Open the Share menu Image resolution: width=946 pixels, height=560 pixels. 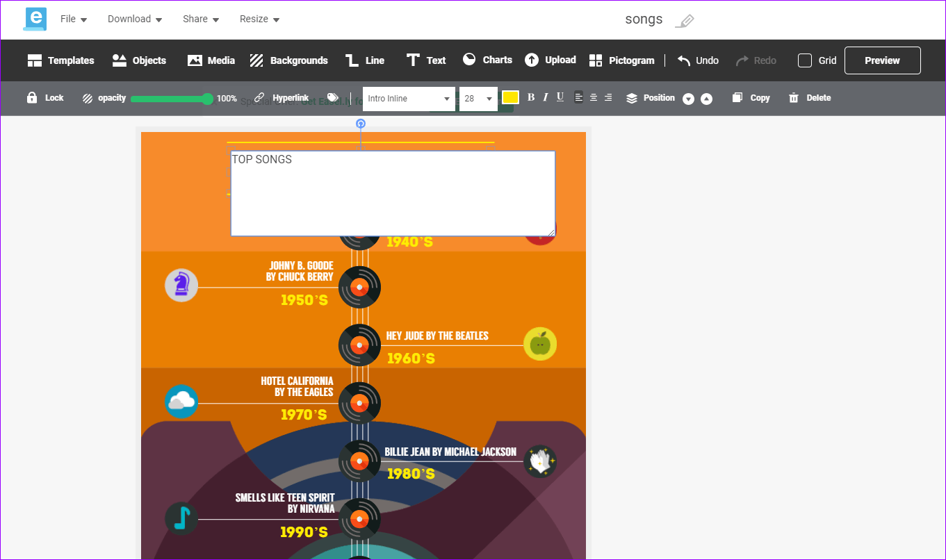pos(201,19)
